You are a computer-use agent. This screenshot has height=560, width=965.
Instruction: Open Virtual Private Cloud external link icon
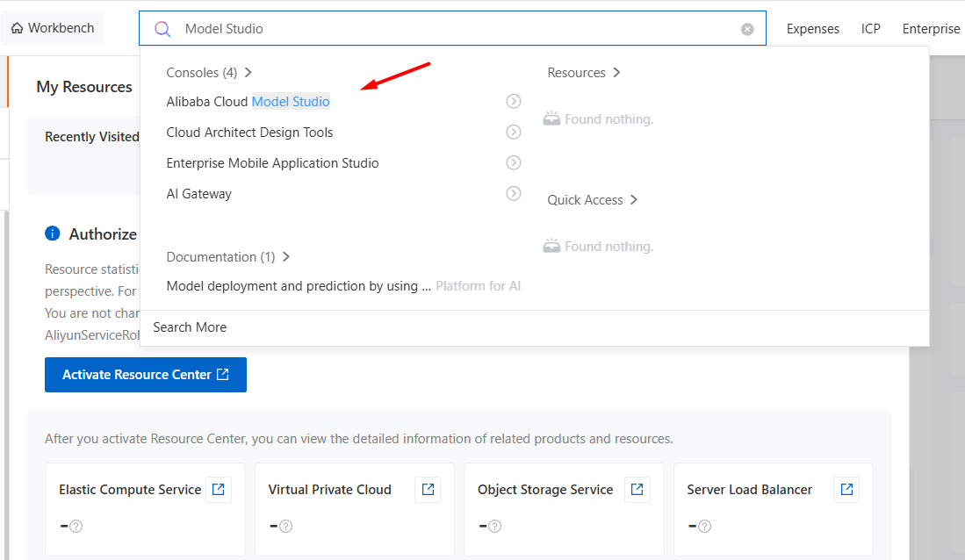point(428,490)
